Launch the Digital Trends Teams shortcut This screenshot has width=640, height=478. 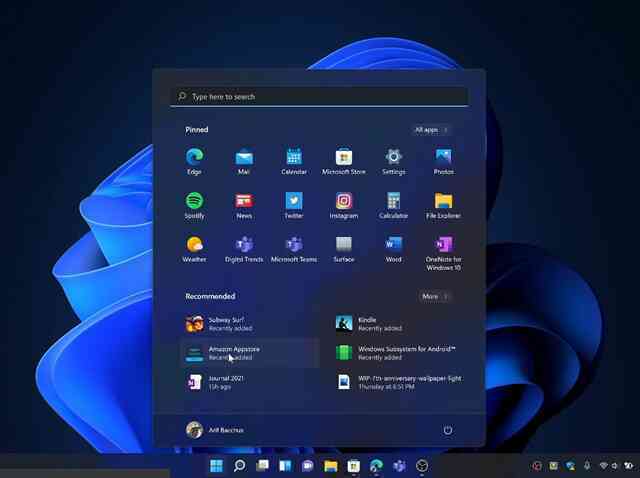[244, 249]
